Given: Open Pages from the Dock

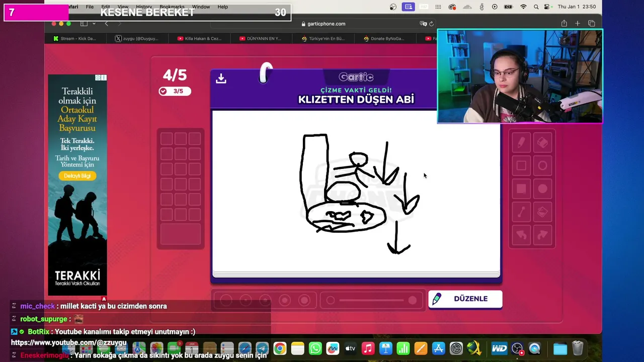Looking at the screenshot, I should pyautogui.click(x=421, y=348).
